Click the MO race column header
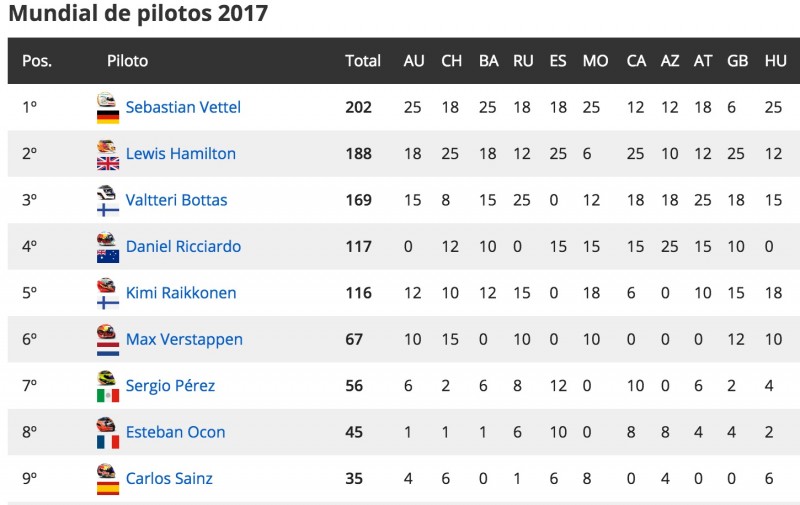This screenshot has width=800, height=505. point(595,61)
